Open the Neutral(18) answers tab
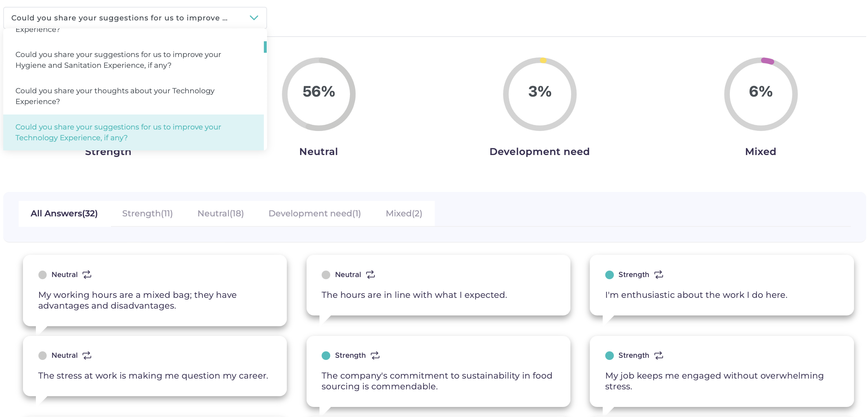 click(220, 214)
